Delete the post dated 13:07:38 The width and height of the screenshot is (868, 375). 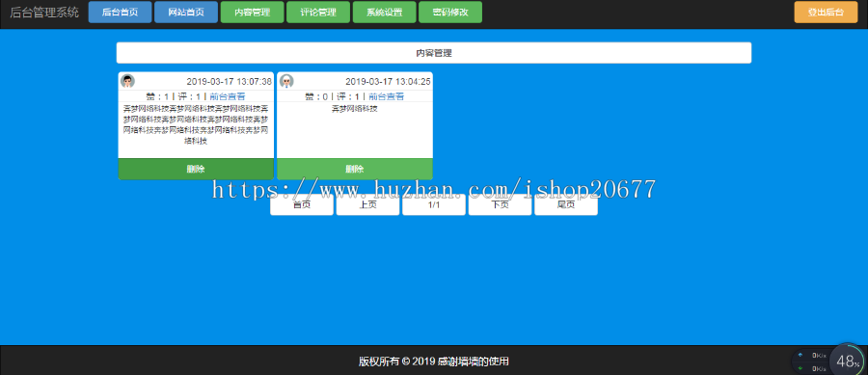196,169
